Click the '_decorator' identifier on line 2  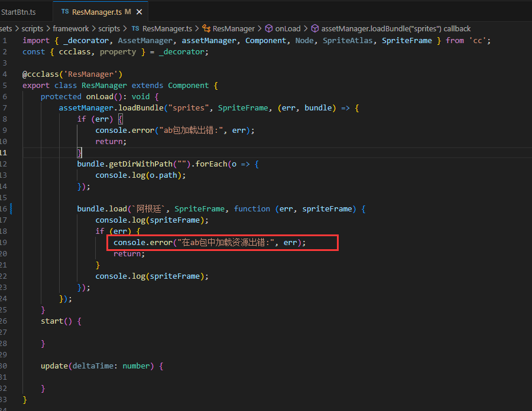181,52
